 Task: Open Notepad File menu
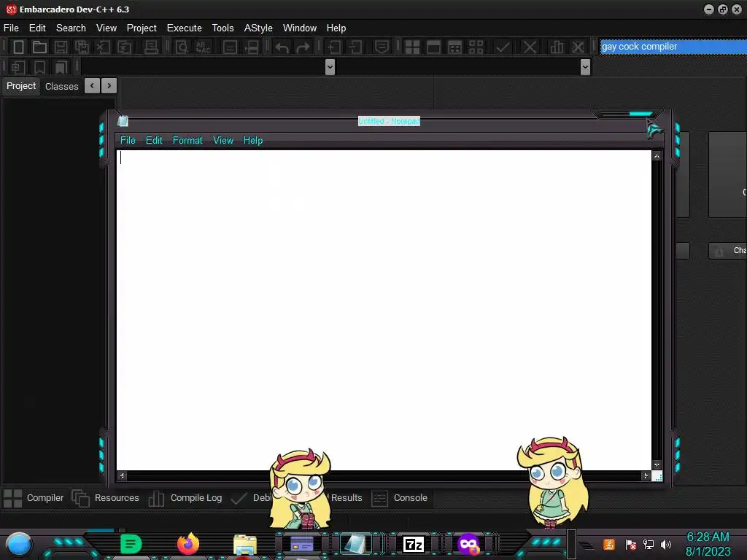(x=128, y=141)
